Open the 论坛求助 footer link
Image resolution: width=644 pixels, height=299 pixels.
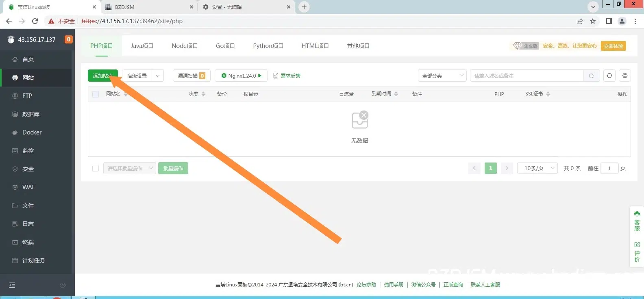point(366,285)
